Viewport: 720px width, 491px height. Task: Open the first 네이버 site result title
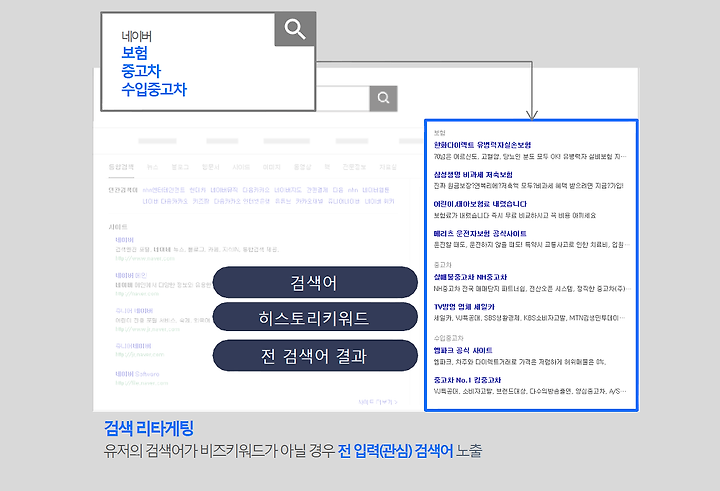[124, 240]
